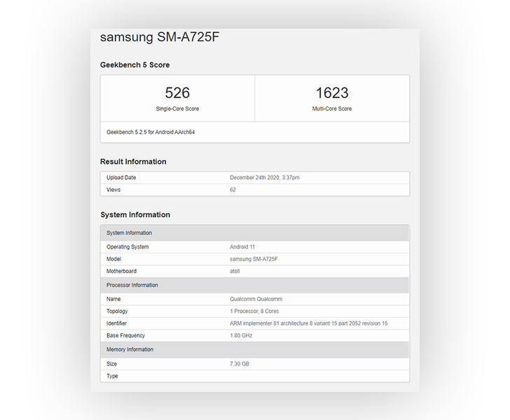Select the '1 Processor, 8 Cores' value
The width and height of the screenshot is (510, 420).
coord(254,311)
